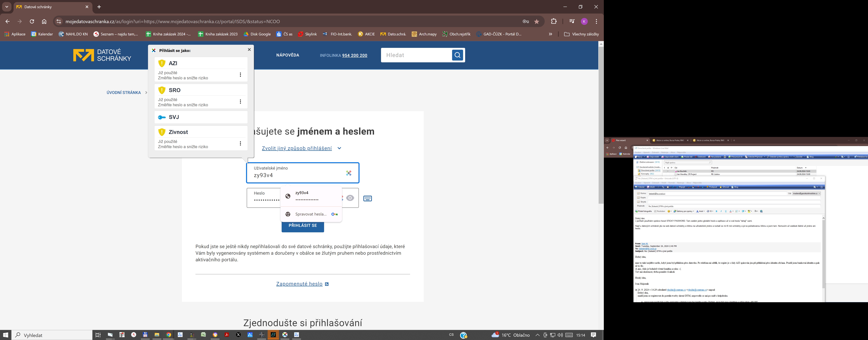Open NÁPOVĚDA in site header
Viewport: 868px width, 340px height.
pyautogui.click(x=287, y=55)
